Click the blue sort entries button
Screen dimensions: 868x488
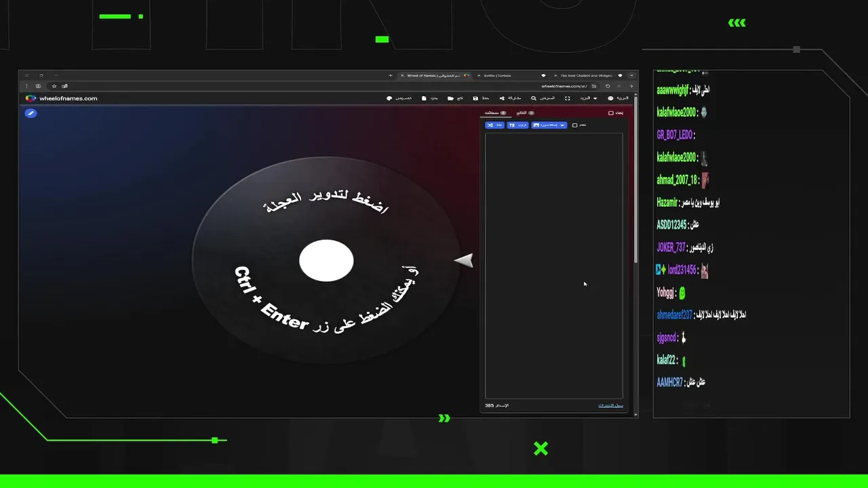pos(517,125)
